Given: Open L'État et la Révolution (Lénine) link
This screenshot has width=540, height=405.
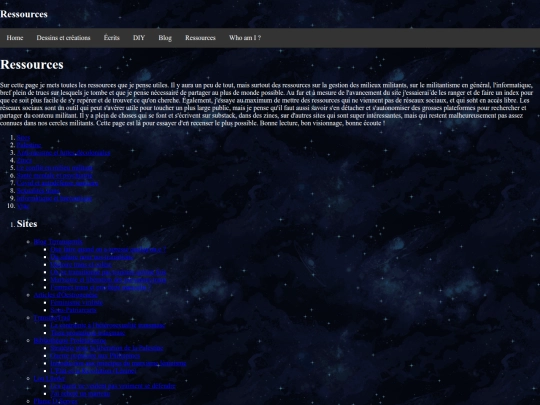Looking at the screenshot, I should coord(93,371).
